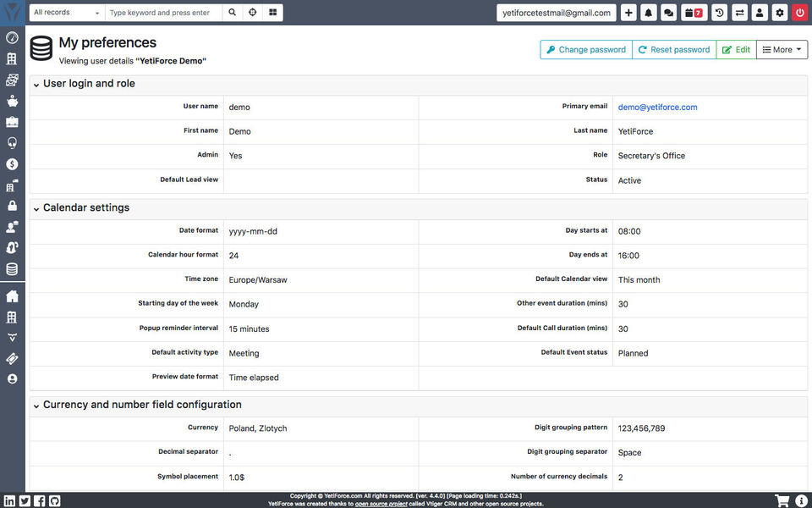Open the shopping cart footer icon
This screenshot has height=508, width=812.
(782, 500)
